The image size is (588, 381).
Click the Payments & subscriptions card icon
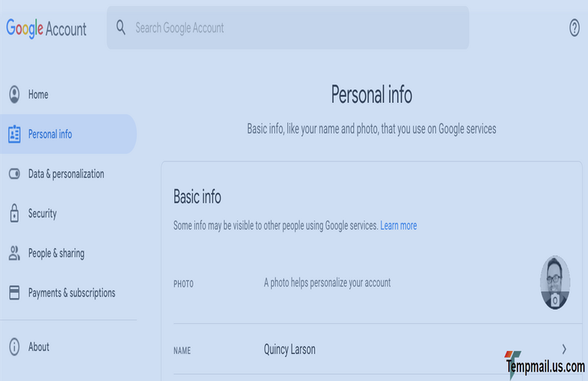14,293
